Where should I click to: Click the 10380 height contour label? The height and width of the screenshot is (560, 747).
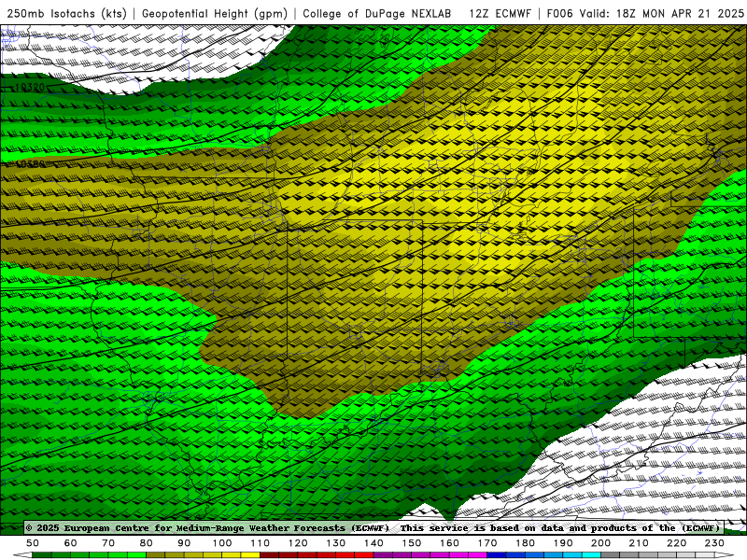(30, 164)
